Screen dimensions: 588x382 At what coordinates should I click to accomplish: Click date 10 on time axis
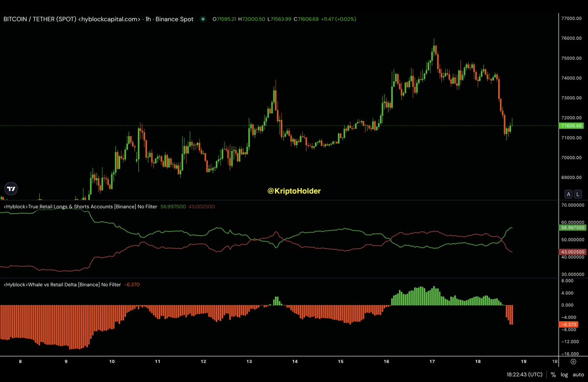pyautogui.click(x=112, y=362)
